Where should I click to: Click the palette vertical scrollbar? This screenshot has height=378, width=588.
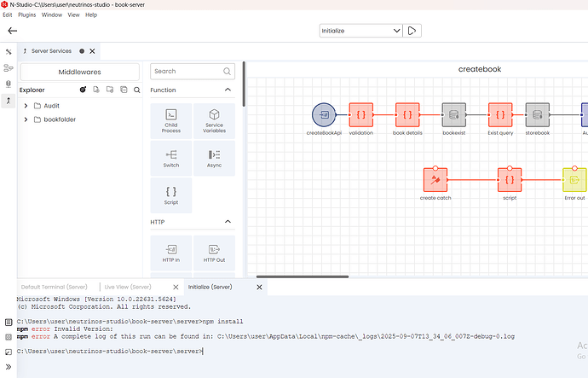coord(244,84)
